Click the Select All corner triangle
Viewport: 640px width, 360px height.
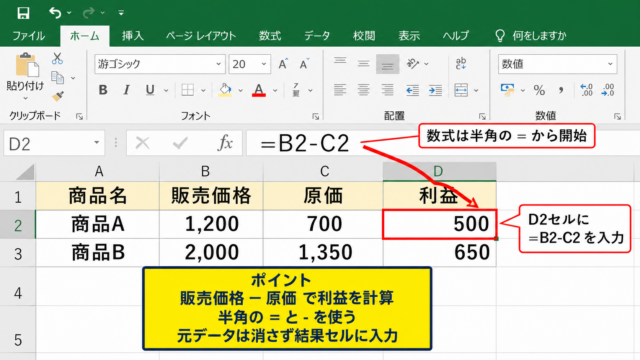24,172
